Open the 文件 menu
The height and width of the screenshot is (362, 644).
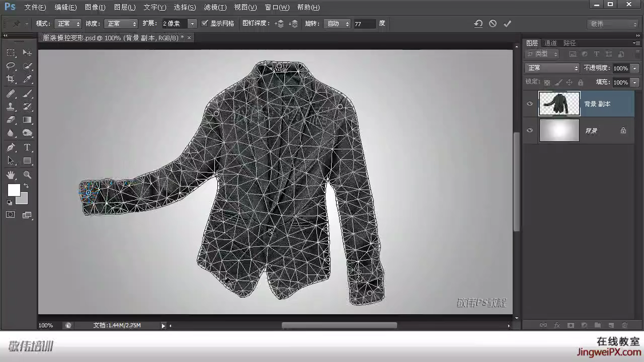click(35, 8)
